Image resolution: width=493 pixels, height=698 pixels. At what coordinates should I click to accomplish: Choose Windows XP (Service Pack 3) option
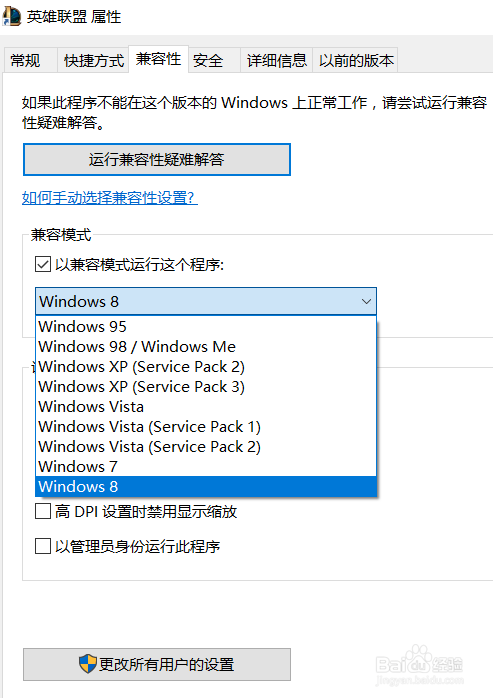click(x=206, y=386)
